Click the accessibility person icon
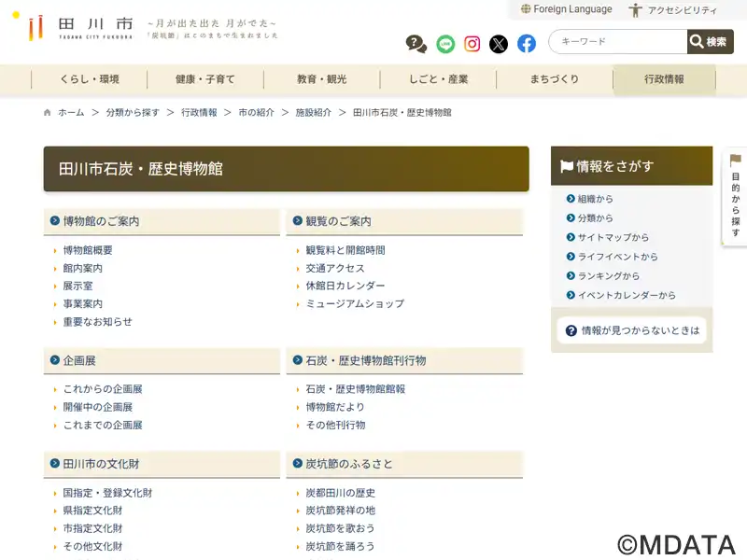Image resolution: width=747 pixels, height=560 pixels. [x=636, y=10]
